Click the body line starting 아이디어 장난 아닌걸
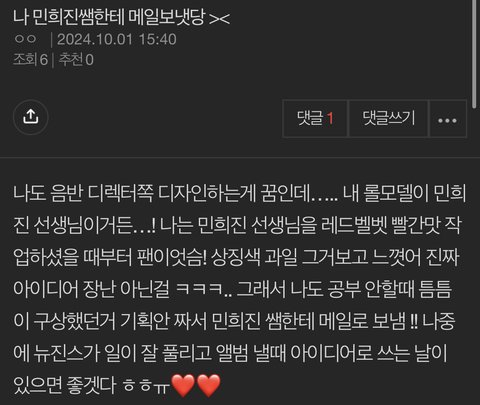Viewport: 480px width, 405px height. click(x=232, y=289)
